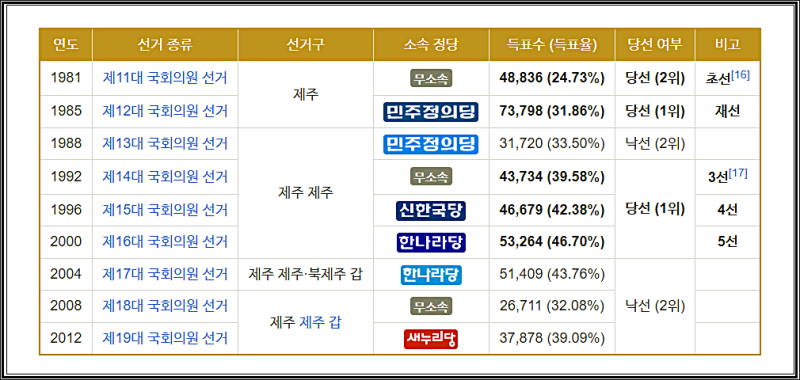
Task: Click the 비고 column header
Action: click(728, 45)
